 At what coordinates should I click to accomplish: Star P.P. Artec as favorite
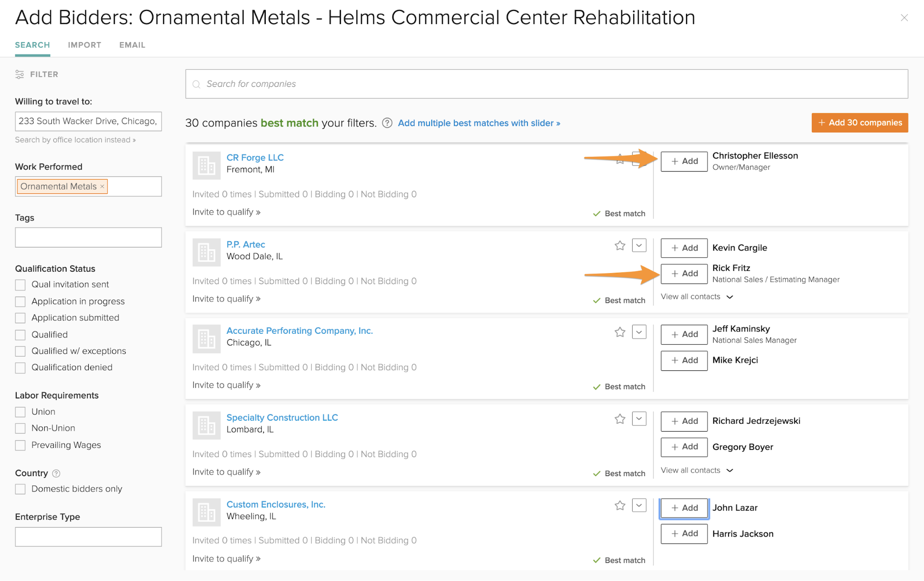[x=620, y=245]
